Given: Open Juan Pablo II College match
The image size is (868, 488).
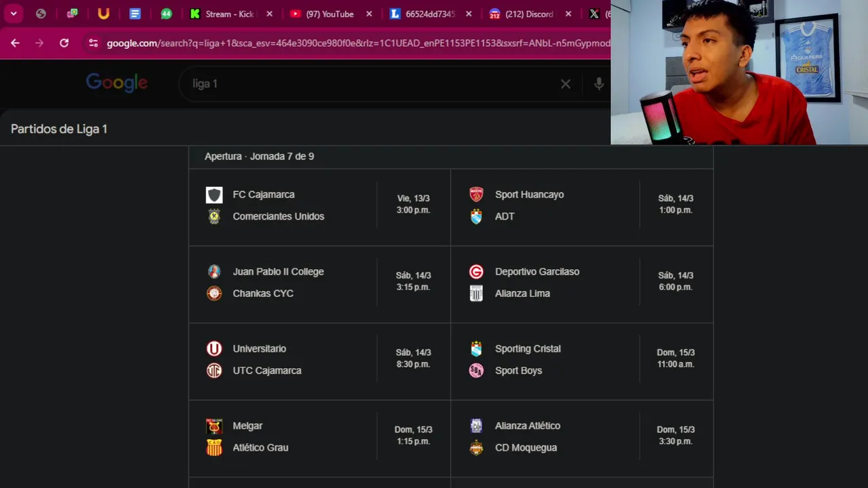Looking at the screenshot, I should [279, 272].
